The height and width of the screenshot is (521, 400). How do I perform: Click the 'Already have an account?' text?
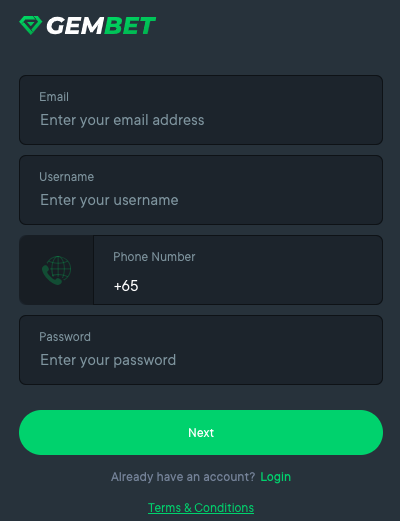pyautogui.click(x=183, y=477)
